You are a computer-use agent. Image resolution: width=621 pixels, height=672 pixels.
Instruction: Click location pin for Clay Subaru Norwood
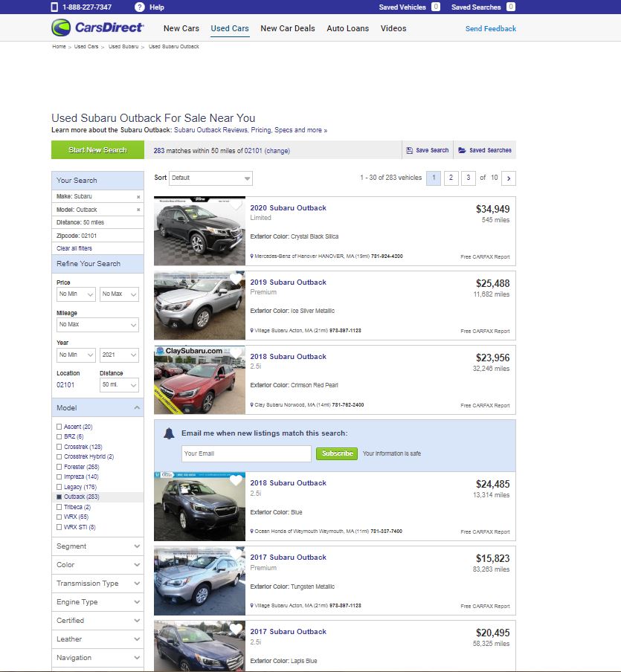(x=251, y=405)
